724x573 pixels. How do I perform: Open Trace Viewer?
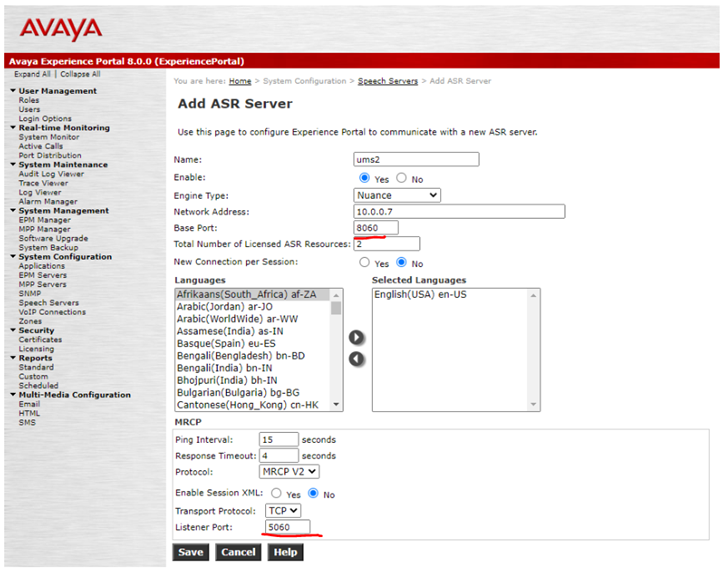click(x=43, y=183)
